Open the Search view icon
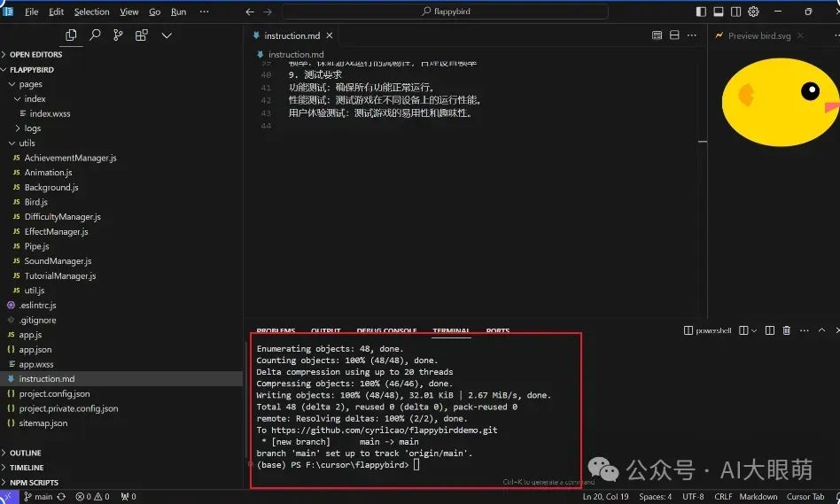This screenshot has width=840, height=504. click(x=95, y=35)
